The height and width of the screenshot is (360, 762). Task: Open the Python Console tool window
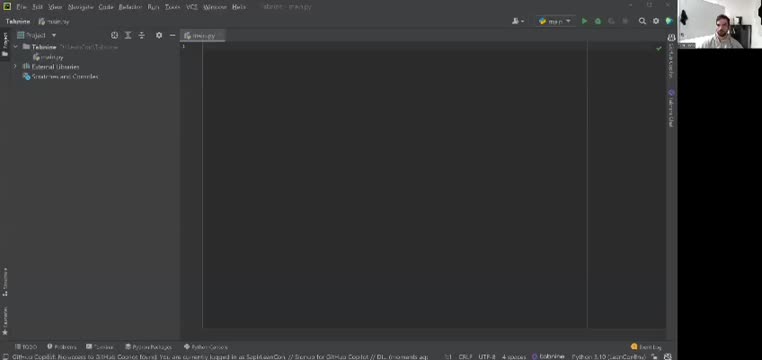(206, 347)
